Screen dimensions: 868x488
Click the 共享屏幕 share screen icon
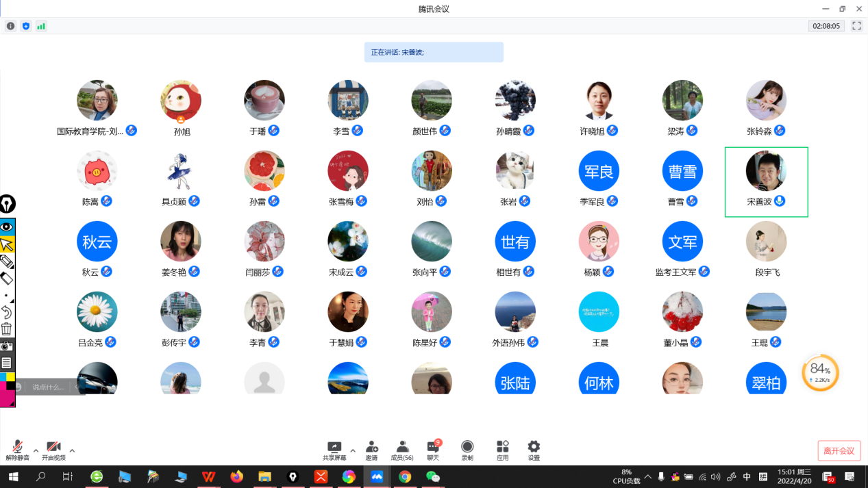pos(334,450)
